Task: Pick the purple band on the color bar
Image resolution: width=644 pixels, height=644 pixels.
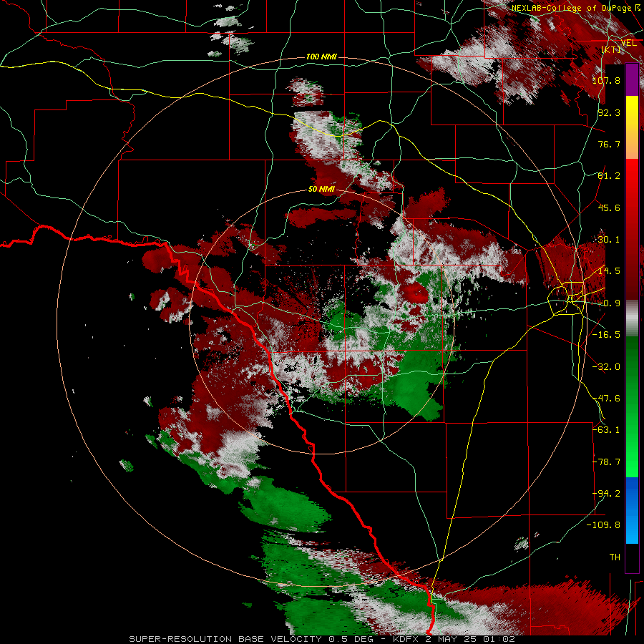Action: pos(632,79)
